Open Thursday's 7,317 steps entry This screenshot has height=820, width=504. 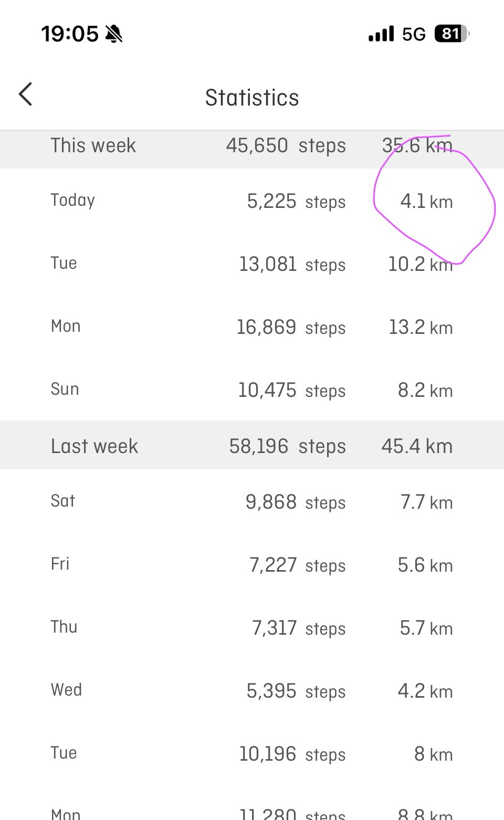[x=252, y=628]
